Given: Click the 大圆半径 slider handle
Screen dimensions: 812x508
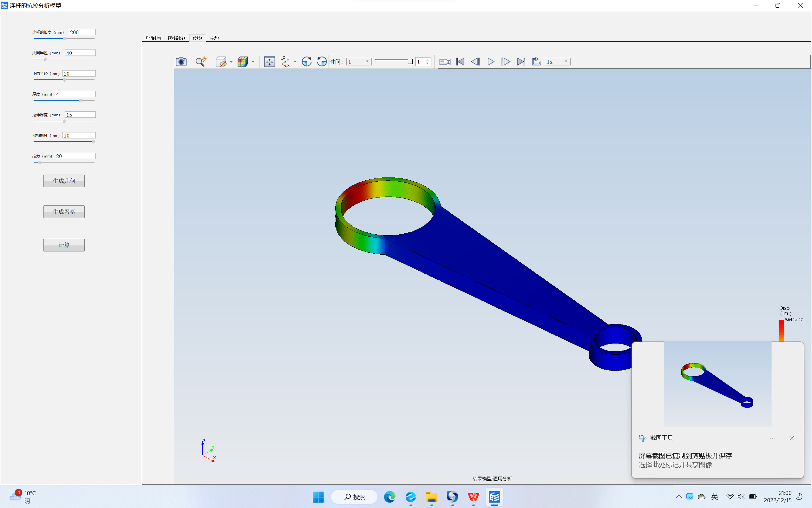Looking at the screenshot, I should point(46,59).
